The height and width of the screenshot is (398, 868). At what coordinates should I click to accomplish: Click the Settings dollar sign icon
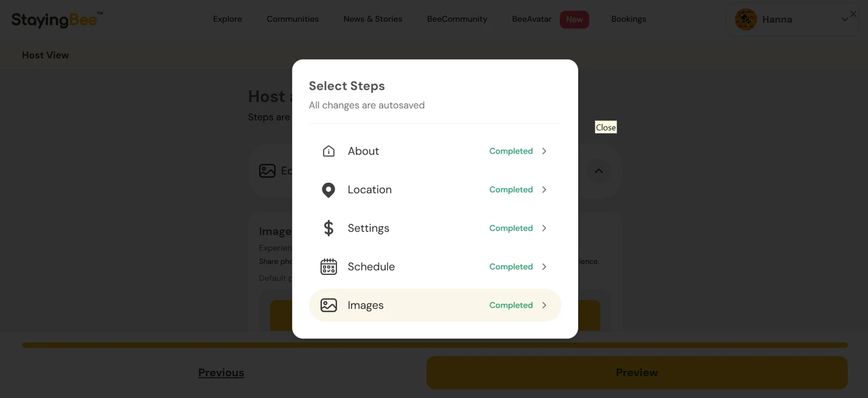tap(329, 228)
